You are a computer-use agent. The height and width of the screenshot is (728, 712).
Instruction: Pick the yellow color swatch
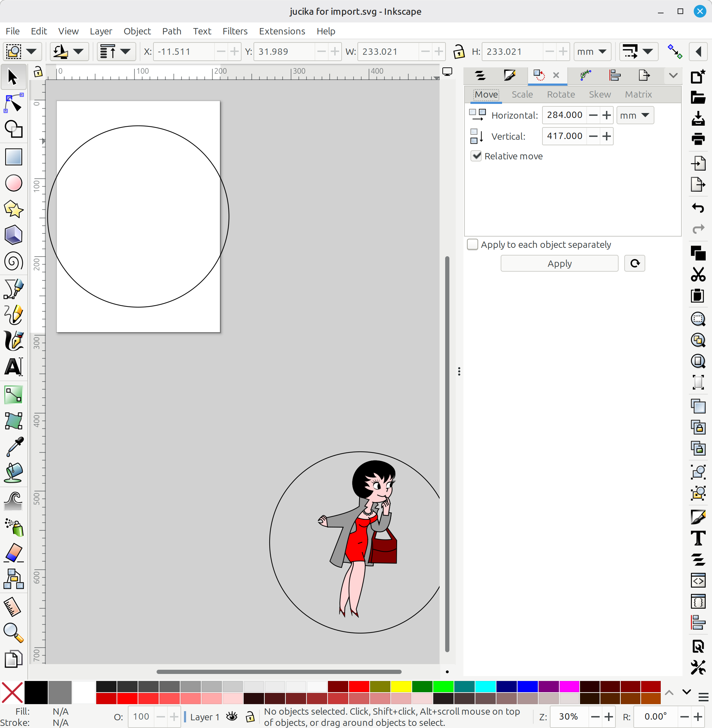click(401, 687)
